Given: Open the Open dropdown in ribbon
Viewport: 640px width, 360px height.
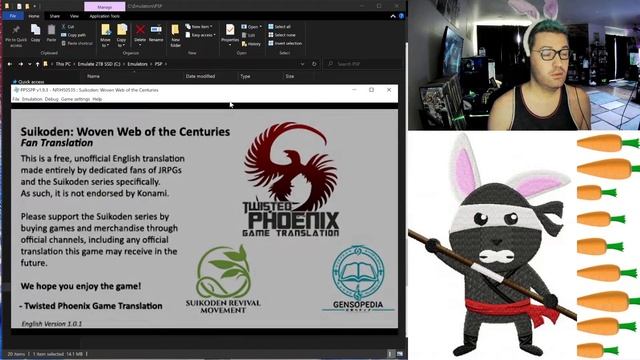Looking at the screenshot, I should (x=251, y=27).
